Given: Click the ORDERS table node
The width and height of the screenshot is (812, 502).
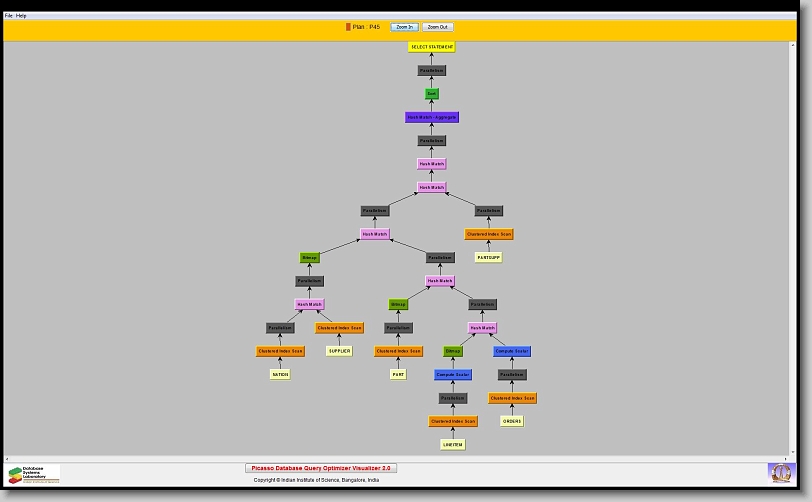Looking at the screenshot, I should (x=512, y=421).
